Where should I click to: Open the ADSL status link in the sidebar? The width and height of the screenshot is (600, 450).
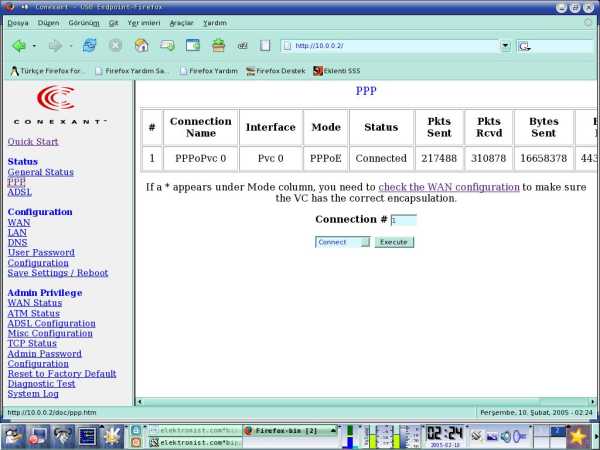tap(19, 192)
